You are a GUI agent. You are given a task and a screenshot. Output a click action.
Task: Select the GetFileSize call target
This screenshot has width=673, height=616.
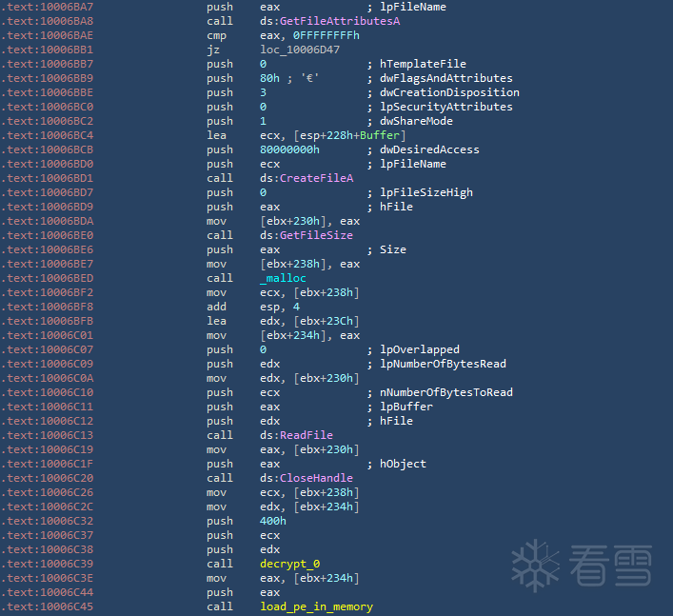pos(316,235)
